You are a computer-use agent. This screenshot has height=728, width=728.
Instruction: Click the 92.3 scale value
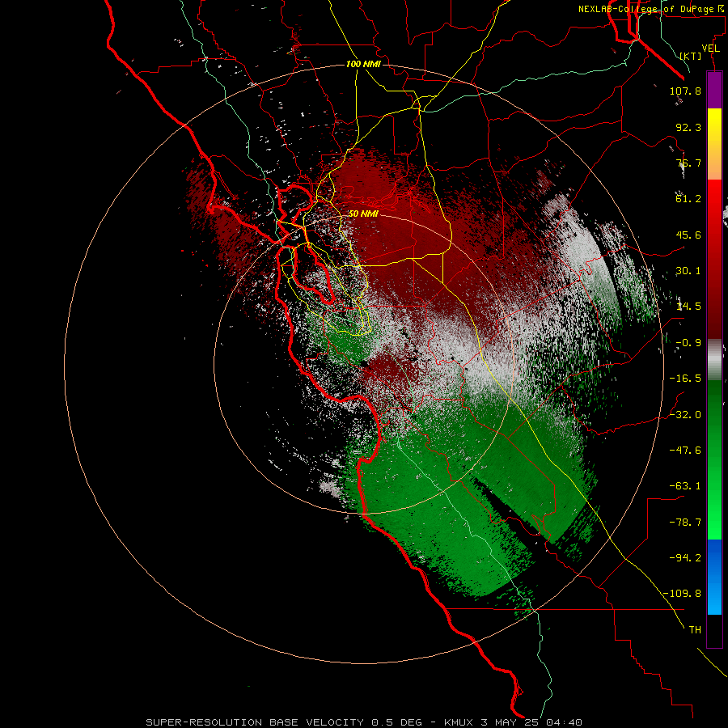[688, 127]
